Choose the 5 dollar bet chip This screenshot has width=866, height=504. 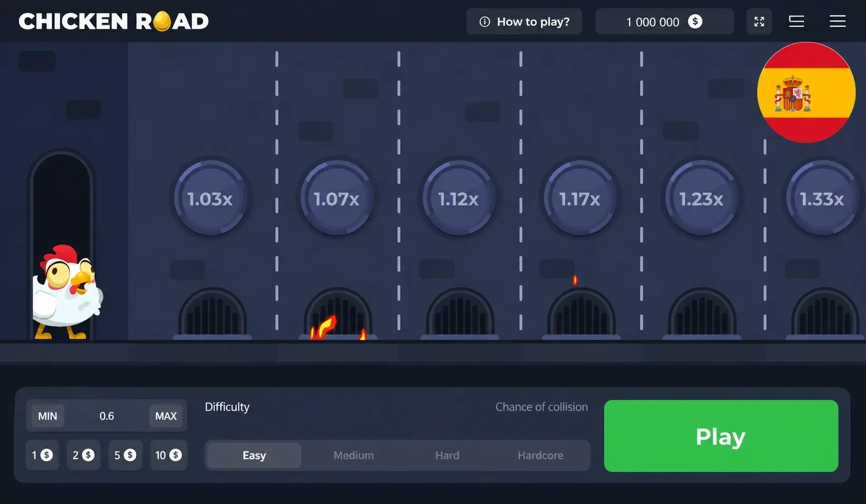(125, 455)
